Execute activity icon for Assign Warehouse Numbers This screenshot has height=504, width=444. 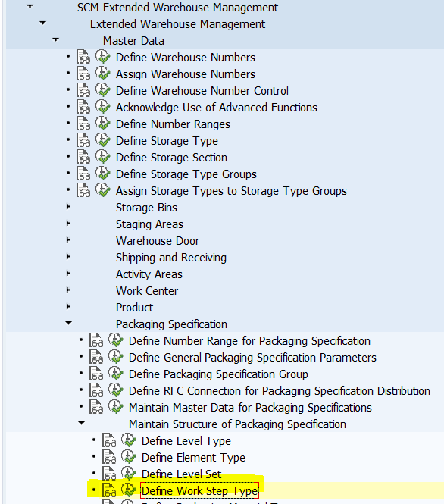tap(103, 74)
